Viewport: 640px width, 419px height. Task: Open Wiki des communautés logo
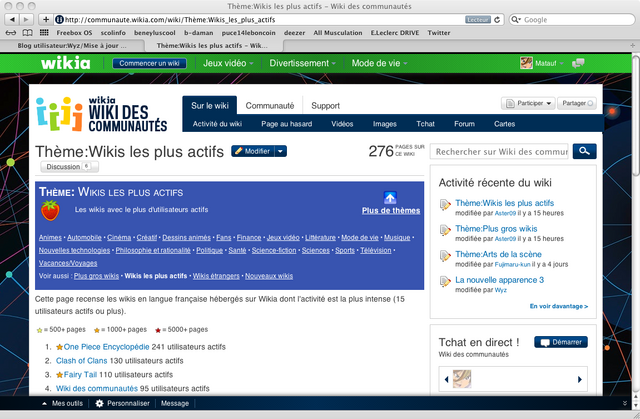click(102, 114)
